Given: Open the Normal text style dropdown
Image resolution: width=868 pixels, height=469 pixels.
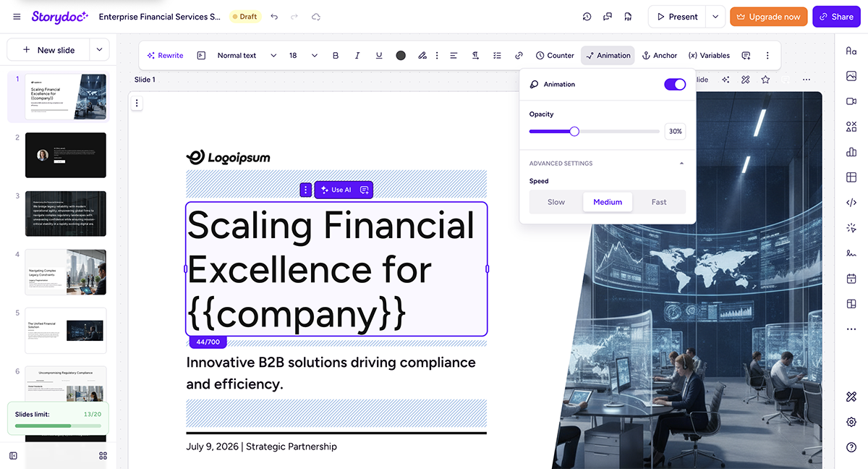Looking at the screenshot, I should (x=247, y=55).
